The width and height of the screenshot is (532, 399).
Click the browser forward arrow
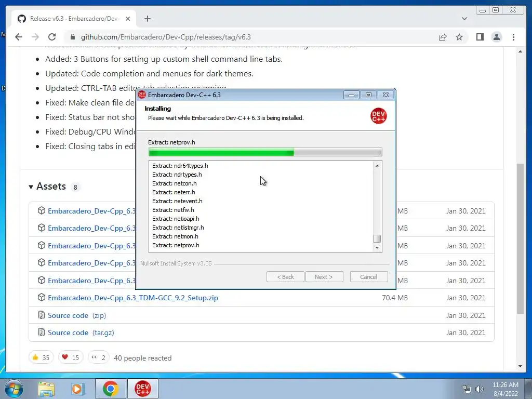pyautogui.click(x=35, y=37)
